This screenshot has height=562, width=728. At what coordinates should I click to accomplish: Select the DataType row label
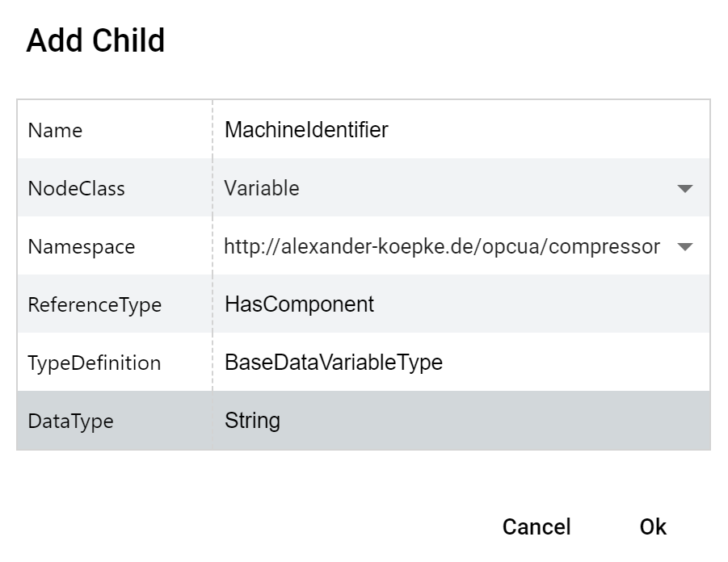tap(70, 421)
